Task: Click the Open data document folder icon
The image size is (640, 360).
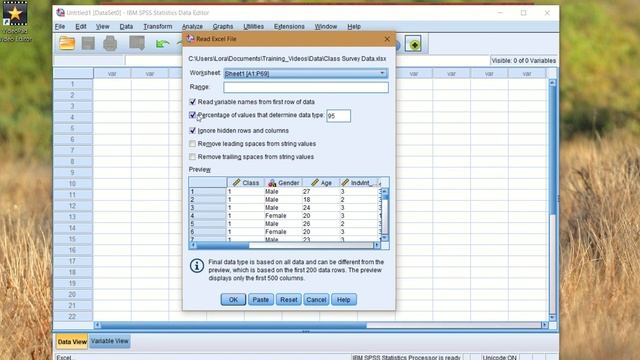Action: (x=67, y=43)
